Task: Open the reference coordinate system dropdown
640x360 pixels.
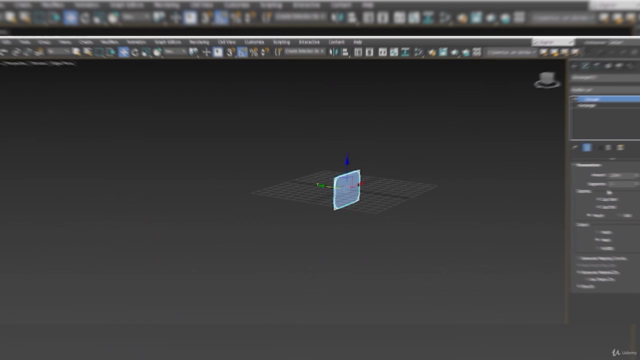Action: pos(176,52)
